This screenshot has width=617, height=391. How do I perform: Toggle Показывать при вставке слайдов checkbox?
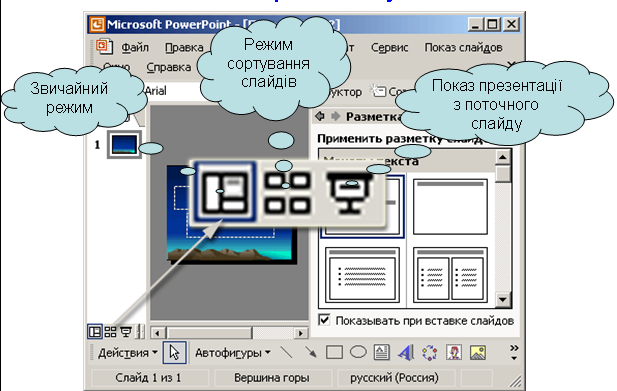pos(324,320)
